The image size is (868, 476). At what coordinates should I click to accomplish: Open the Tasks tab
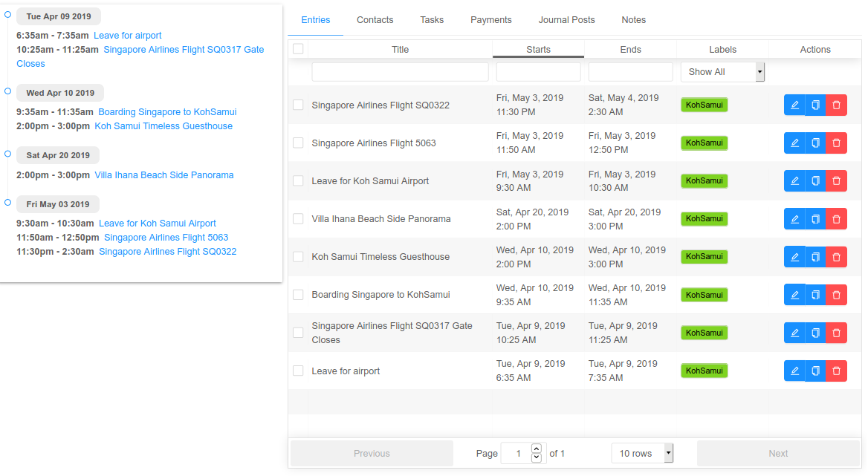(x=432, y=20)
